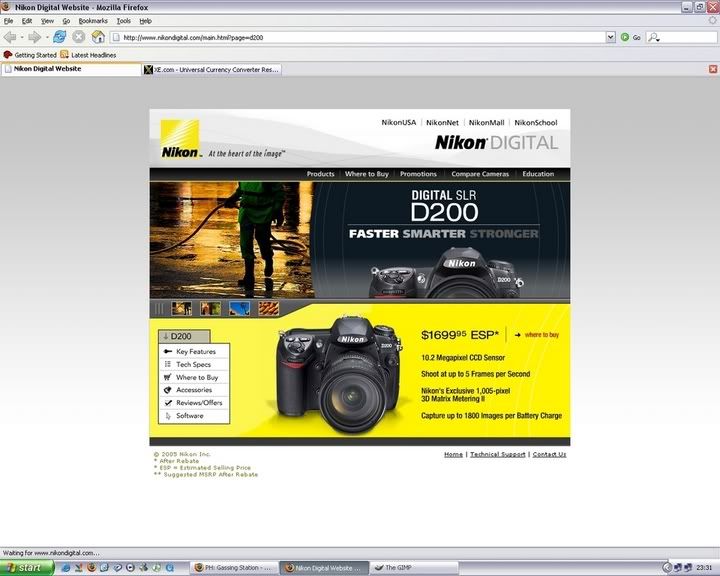720x576 pixels.
Task: Click the Firefox Back arrow button
Action: 10,37
